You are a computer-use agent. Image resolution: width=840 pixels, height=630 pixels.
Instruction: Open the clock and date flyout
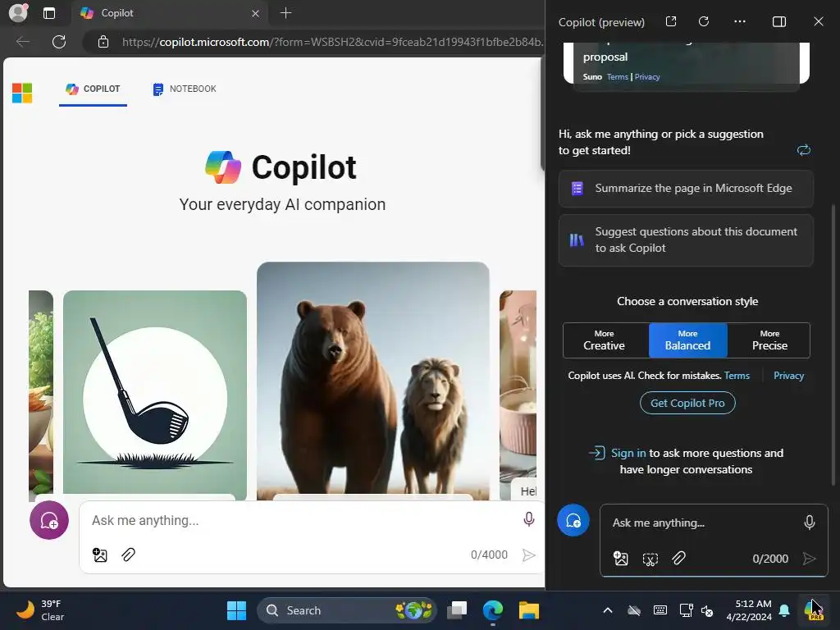coord(749,610)
